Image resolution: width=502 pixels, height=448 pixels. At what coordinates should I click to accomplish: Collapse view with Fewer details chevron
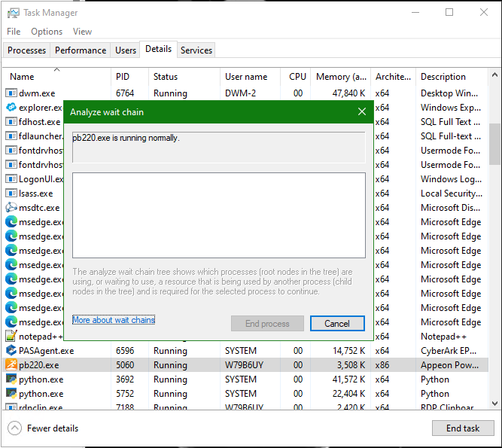(x=15, y=428)
